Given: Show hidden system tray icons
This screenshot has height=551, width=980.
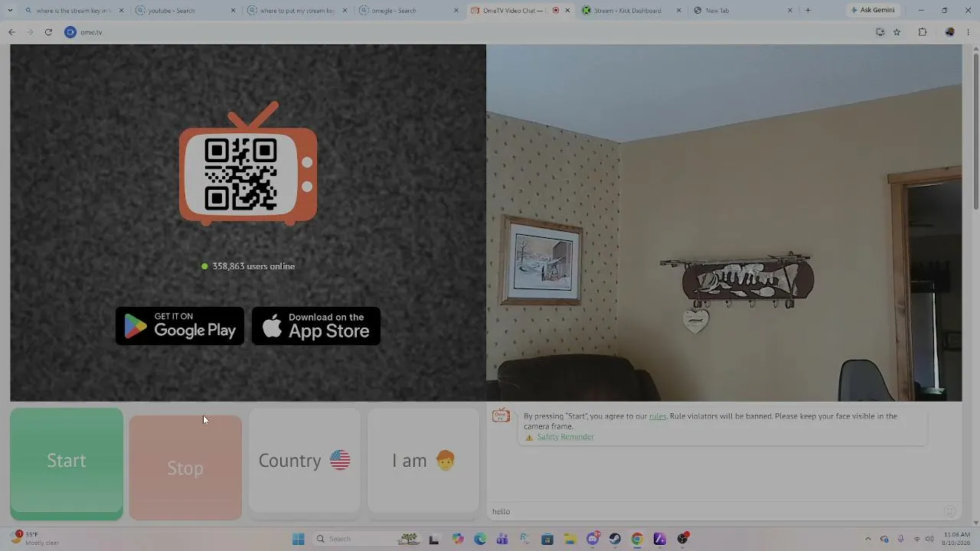Looking at the screenshot, I should (867, 539).
